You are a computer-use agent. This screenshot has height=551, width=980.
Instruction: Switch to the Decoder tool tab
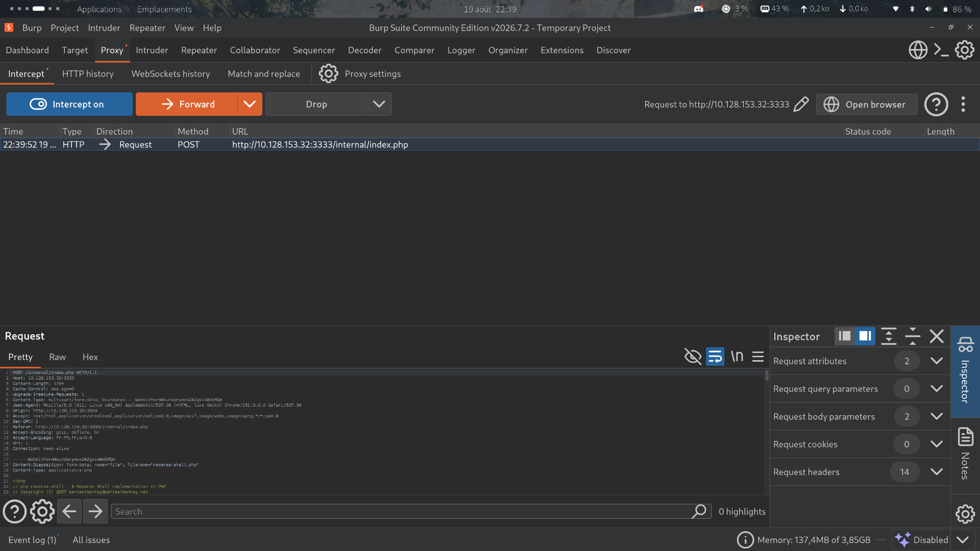[x=365, y=50]
